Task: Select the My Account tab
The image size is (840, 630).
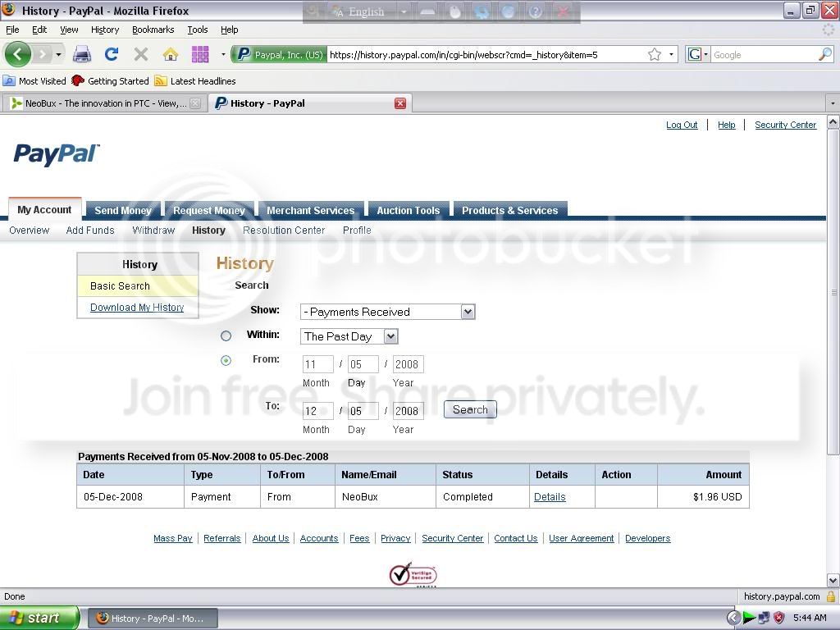Action: coord(44,209)
